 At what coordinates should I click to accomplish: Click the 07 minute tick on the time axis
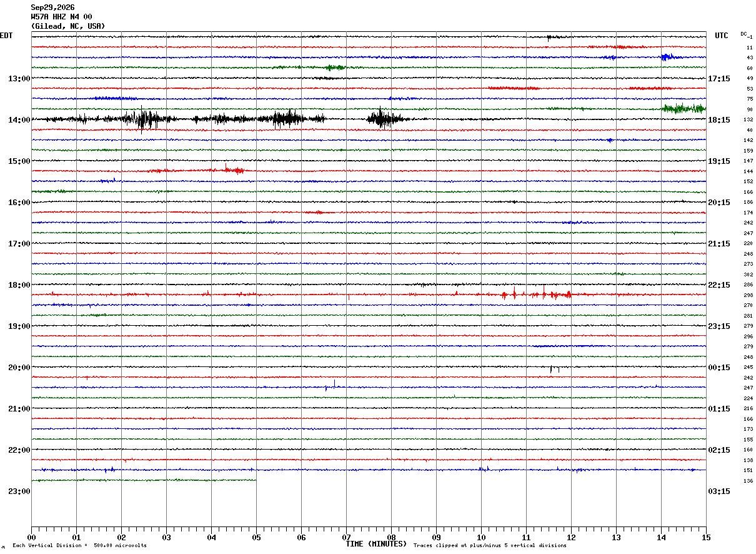click(x=346, y=537)
